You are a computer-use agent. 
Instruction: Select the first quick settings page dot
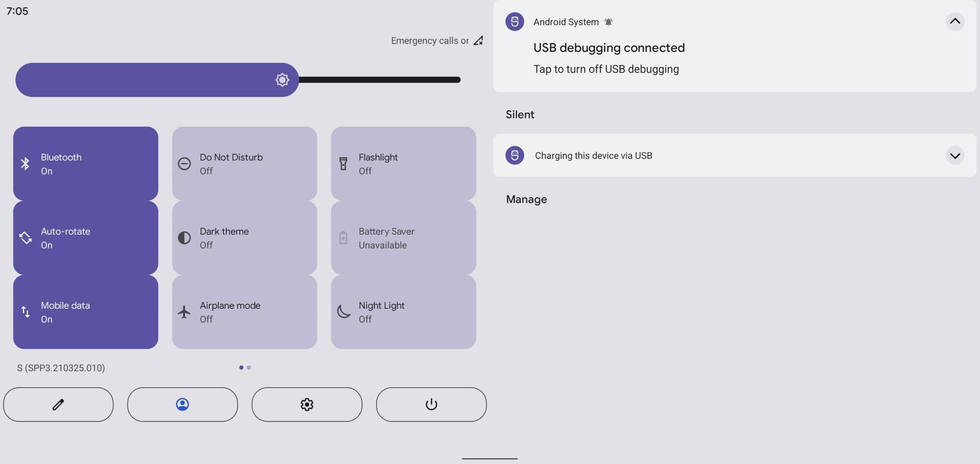point(241,367)
